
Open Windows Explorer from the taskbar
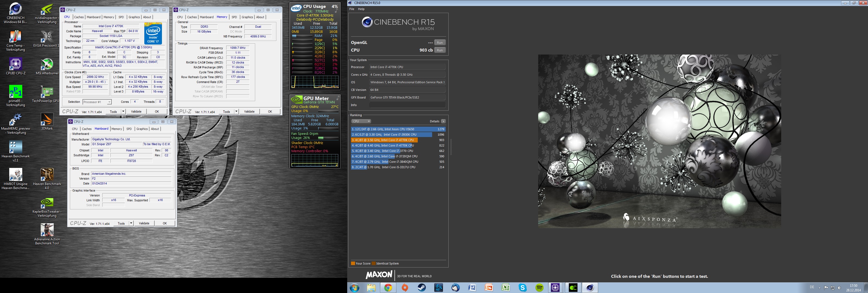[371, 288]
